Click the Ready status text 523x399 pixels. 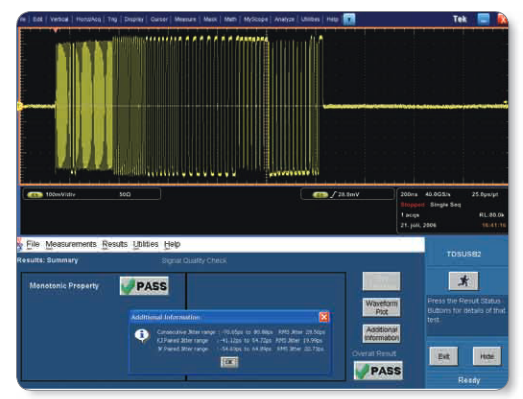(469, 380)
